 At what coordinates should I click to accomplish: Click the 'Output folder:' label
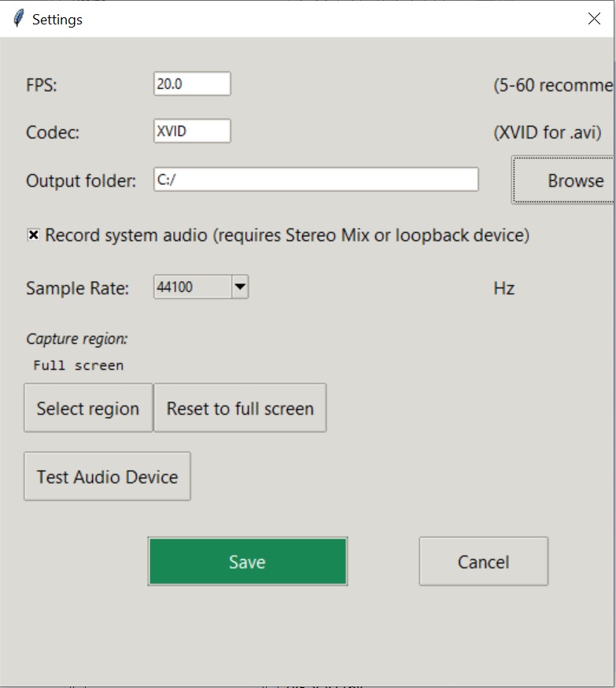(x=81, y=181)
